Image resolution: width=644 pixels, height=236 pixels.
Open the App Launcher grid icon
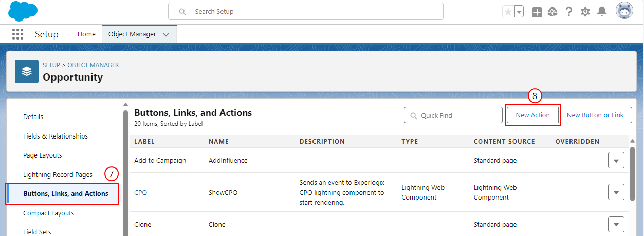point(18,34)
